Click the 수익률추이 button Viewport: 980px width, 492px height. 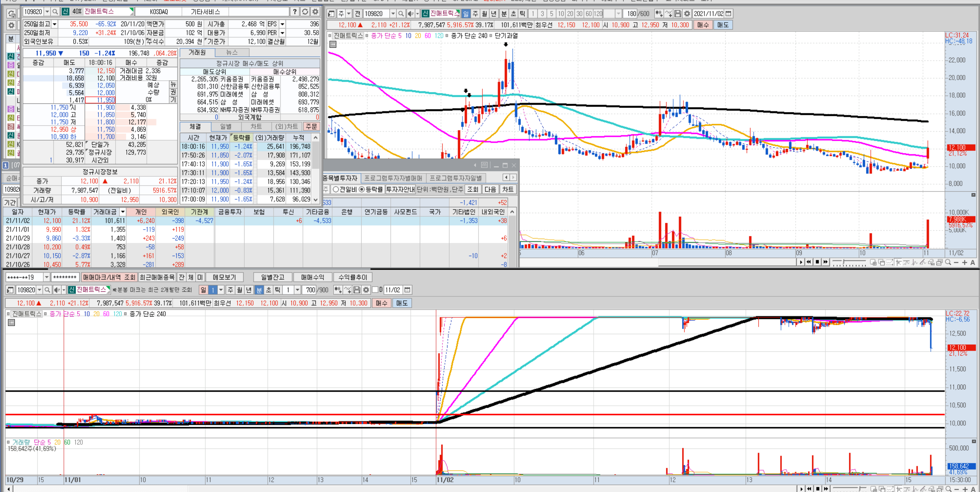pos(352,277)
